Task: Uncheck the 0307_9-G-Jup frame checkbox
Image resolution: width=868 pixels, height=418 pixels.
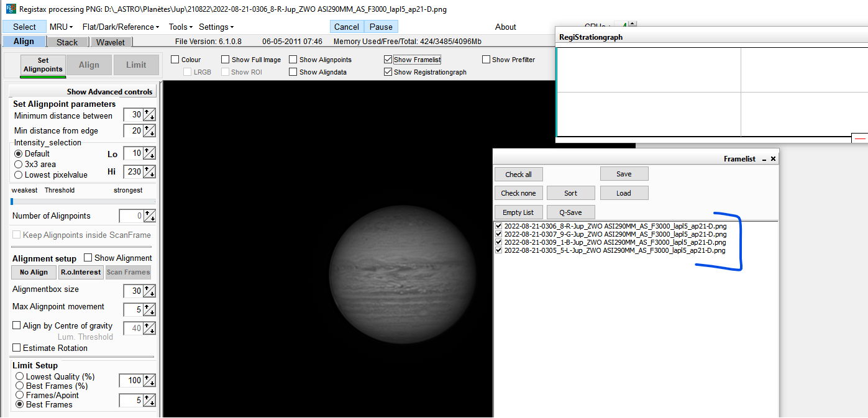Action: click(x=498, y=234)
